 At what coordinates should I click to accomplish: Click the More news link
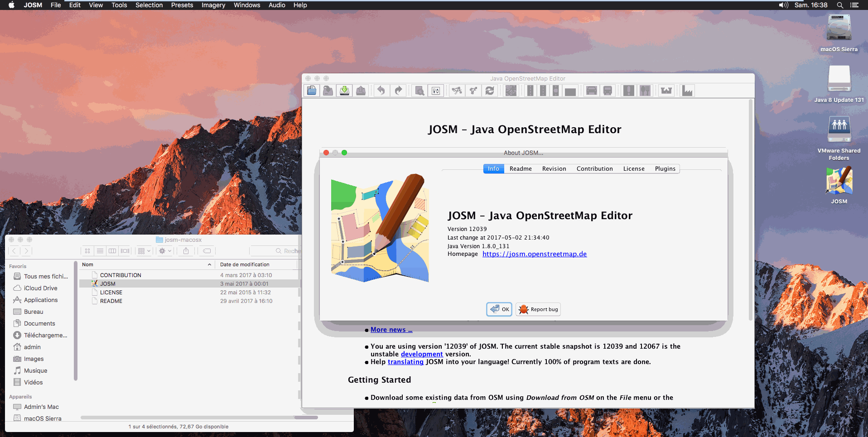[391, 330]
